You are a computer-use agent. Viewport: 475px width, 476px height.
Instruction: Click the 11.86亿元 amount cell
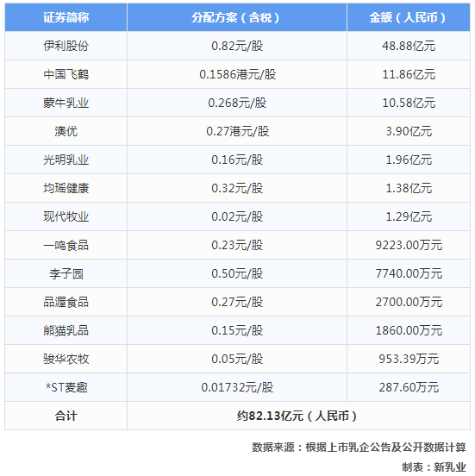(409, 74)
